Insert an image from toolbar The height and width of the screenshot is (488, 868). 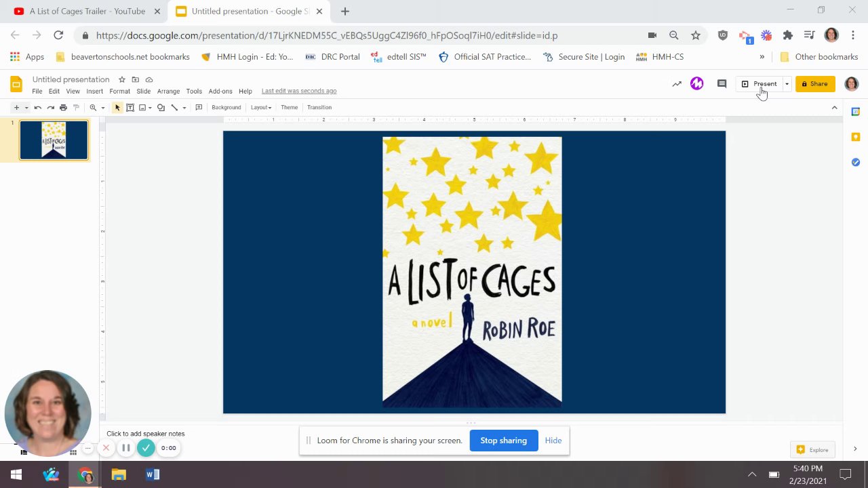142,107
